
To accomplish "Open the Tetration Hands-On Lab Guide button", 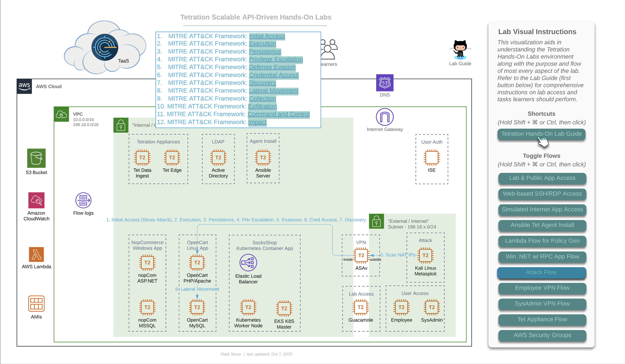I will tap(541, 134).
